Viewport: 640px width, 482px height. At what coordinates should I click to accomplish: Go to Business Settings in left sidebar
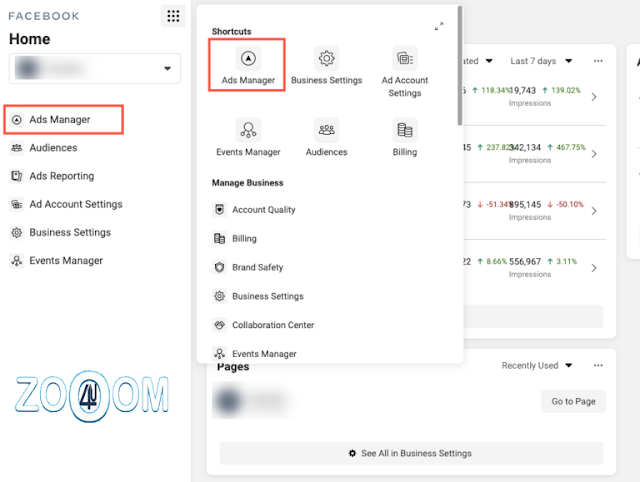click(60, 232)
